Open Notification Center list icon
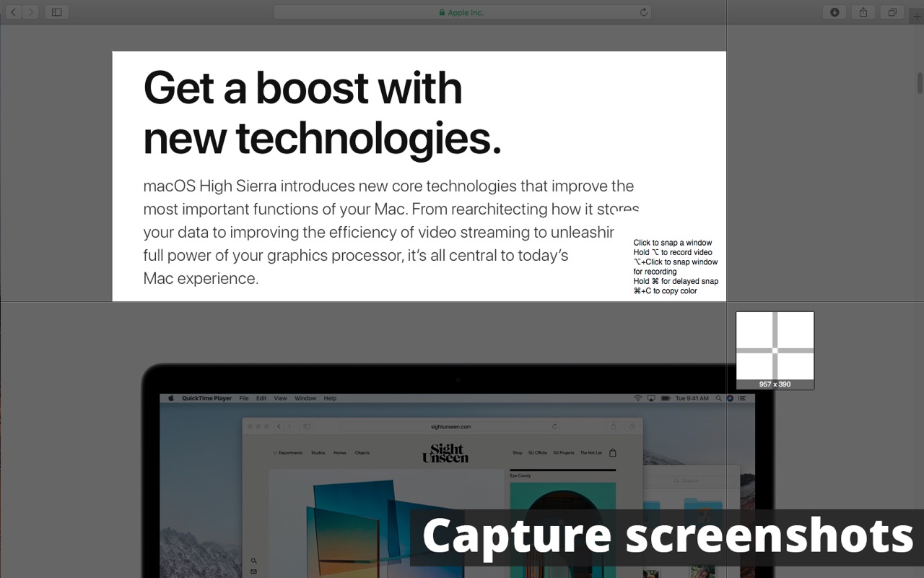Viewport: 924px width, 578px height. tap(741, 398)
